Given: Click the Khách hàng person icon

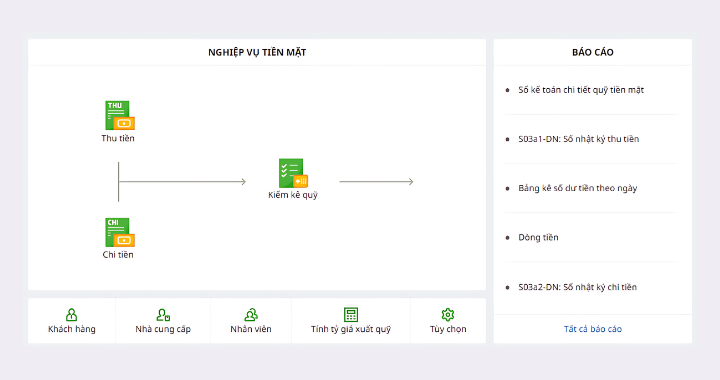Looking at the screenshot, I should coord(72,314).
